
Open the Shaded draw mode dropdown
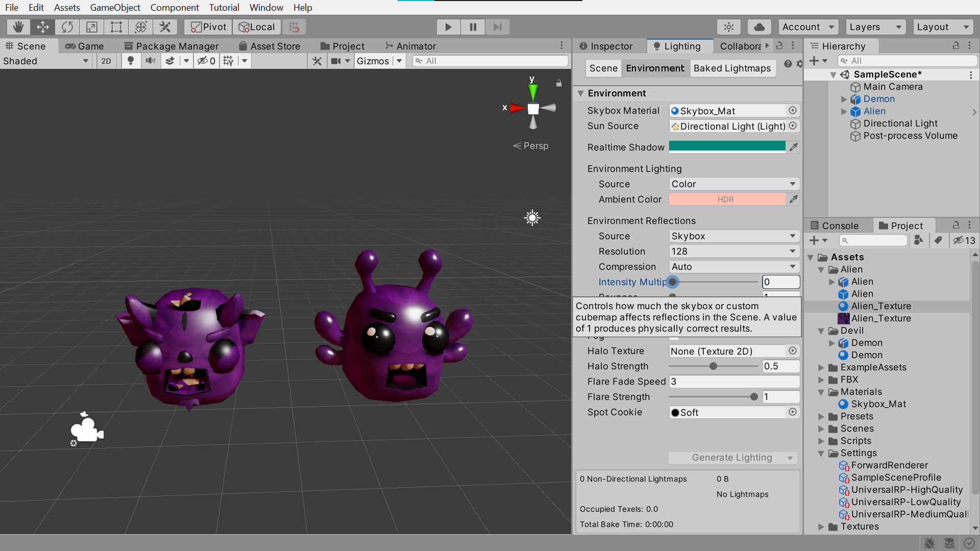pyautogui.click(x=46, y=61)
